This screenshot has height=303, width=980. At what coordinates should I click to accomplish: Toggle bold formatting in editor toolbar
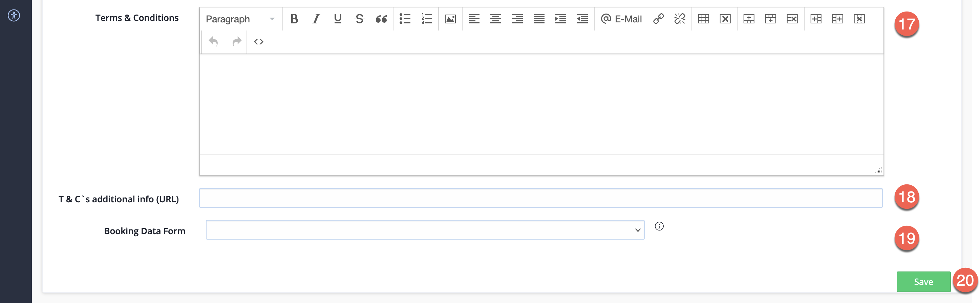(294, 19)
